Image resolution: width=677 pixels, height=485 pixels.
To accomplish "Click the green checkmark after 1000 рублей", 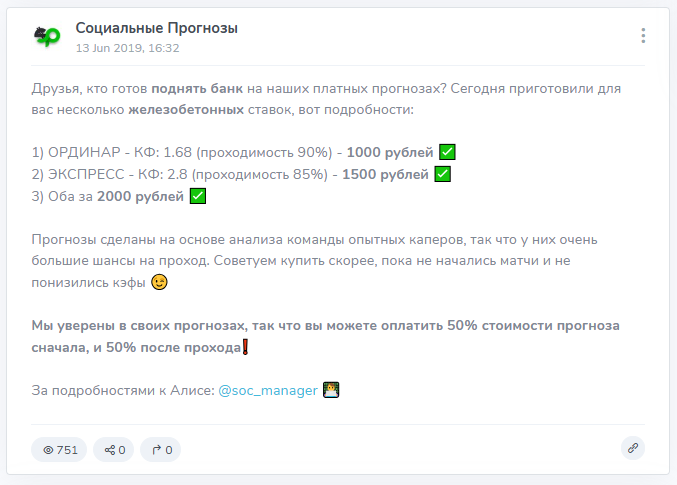I will coord(448,152).
